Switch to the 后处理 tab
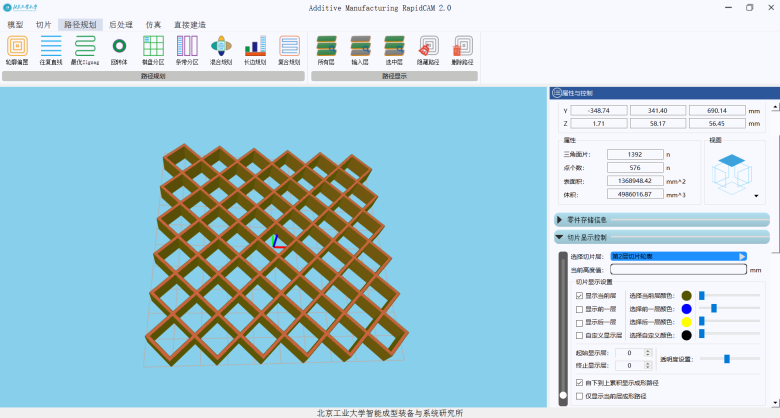 click(120, 23)
